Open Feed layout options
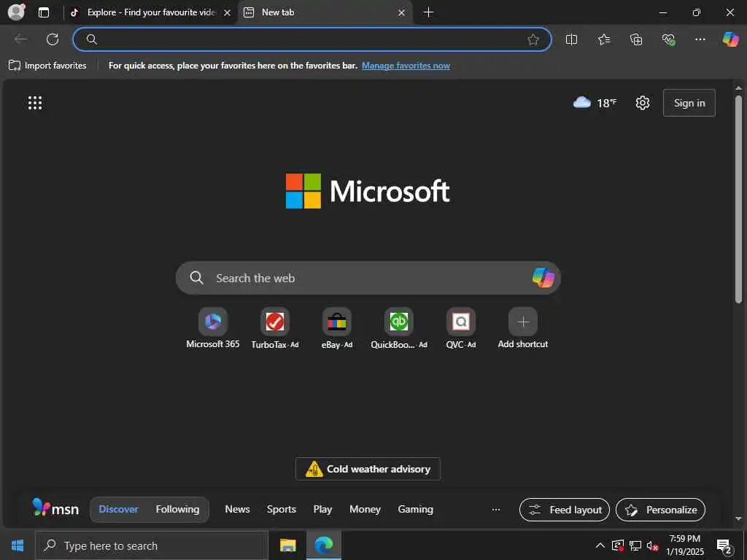Image resolution: width=747 pixels, height=560 pixels. point(565,510)
